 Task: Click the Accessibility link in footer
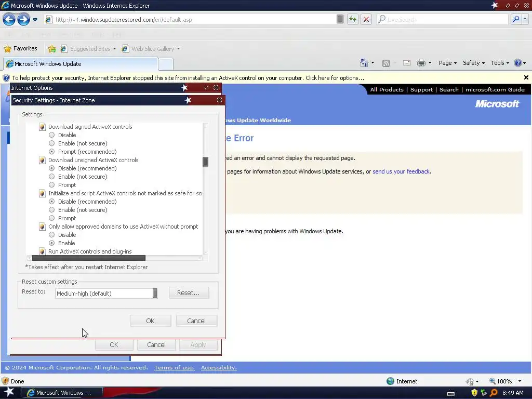219,368
